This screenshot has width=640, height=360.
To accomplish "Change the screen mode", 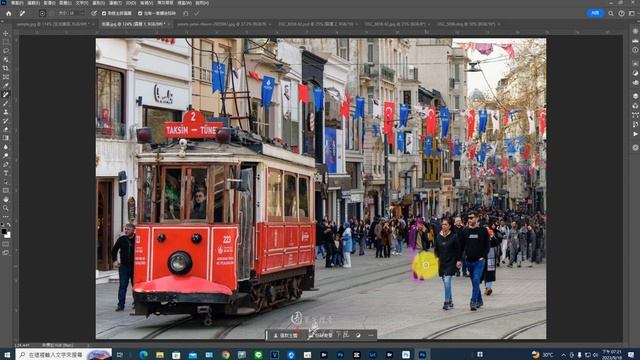I will coord(6,253).
